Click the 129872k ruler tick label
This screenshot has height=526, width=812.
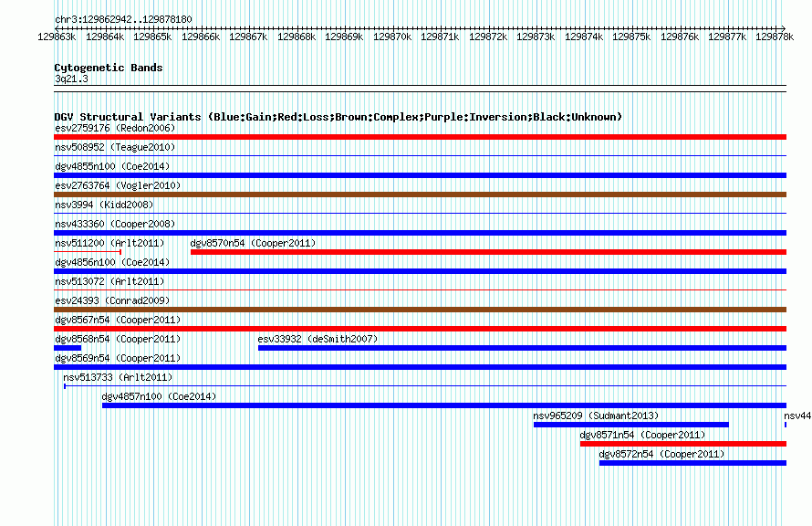[488, 37]
